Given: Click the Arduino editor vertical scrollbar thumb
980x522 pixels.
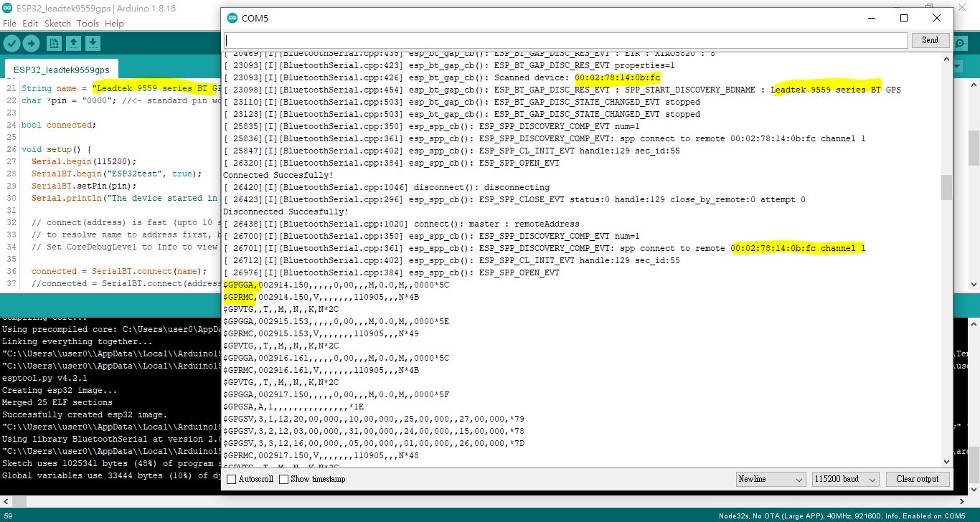Looking at the screenshot, I should click(x=974, y=148).
